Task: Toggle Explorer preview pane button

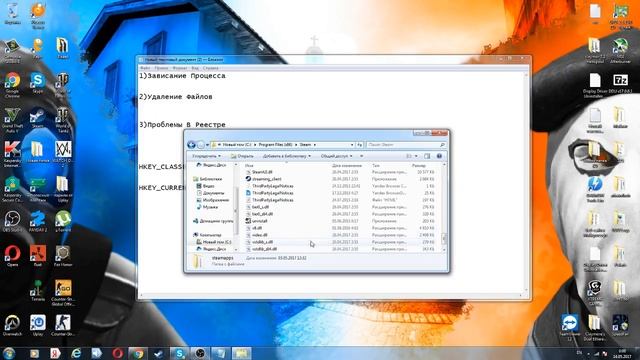Action: (x=427, y=156)
